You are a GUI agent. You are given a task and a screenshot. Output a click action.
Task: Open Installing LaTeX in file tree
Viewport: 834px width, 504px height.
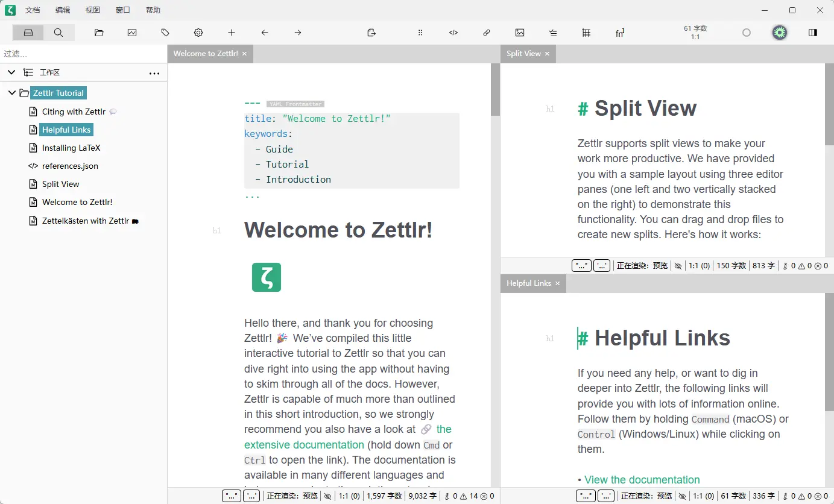[x=71, y=148]
